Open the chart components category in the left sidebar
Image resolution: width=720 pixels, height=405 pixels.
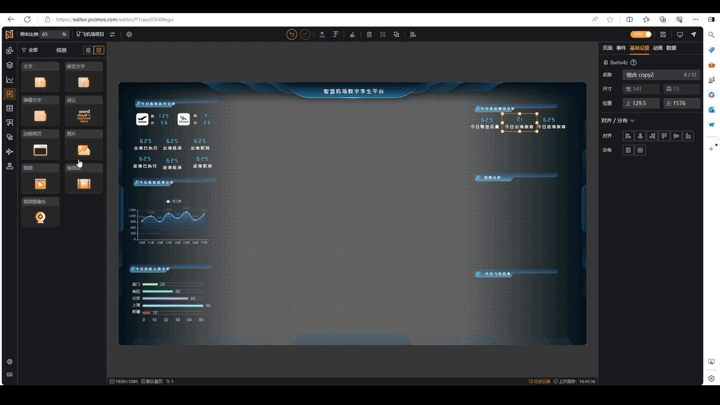point(10,79)
